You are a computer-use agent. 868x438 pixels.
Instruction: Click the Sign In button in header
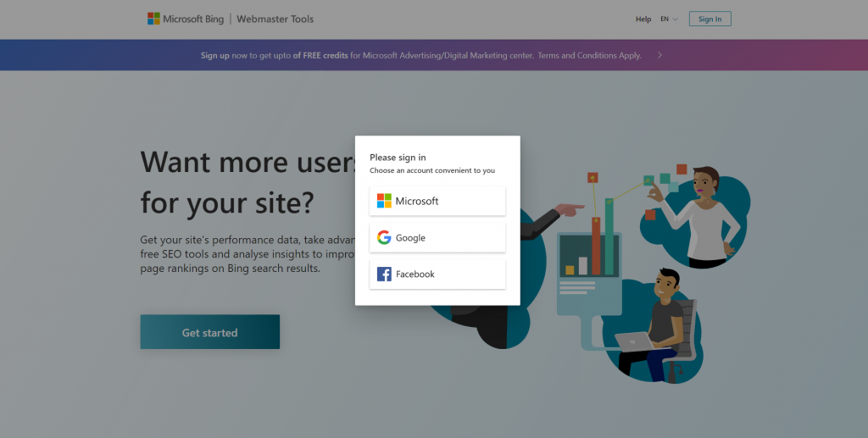tap(709, 19)
